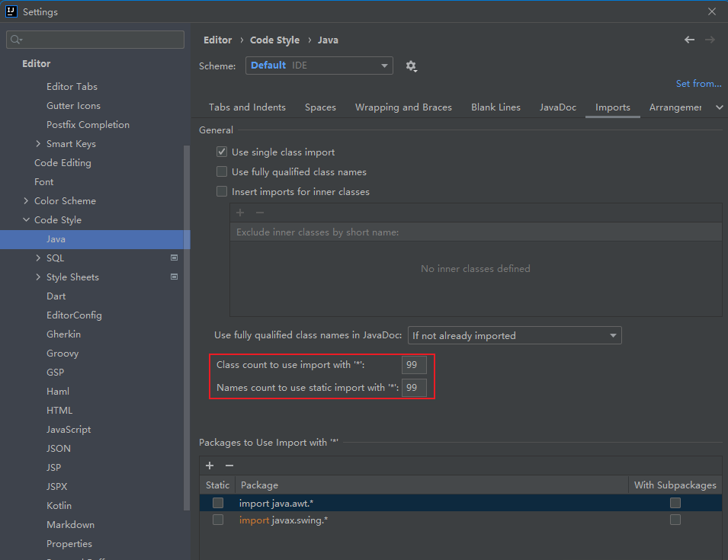
Task: Select Kotlin in the tree
Action: coord(59,505)
